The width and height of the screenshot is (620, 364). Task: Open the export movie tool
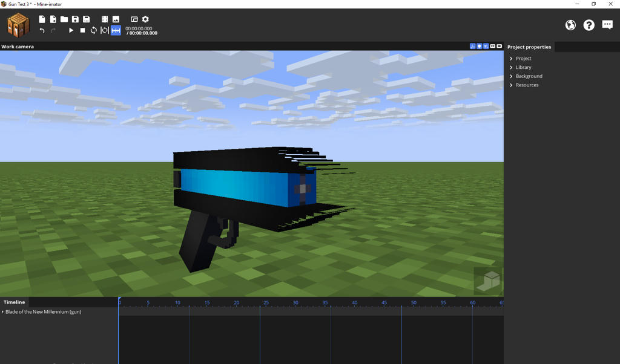coord(105,19)
